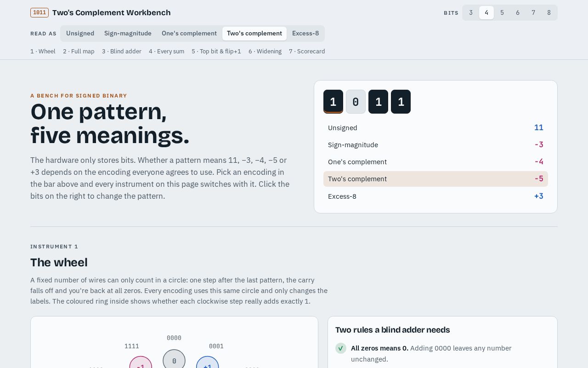588x368 pixels.
Task: Set bit width to 8
Action: (x=549, y=13)
